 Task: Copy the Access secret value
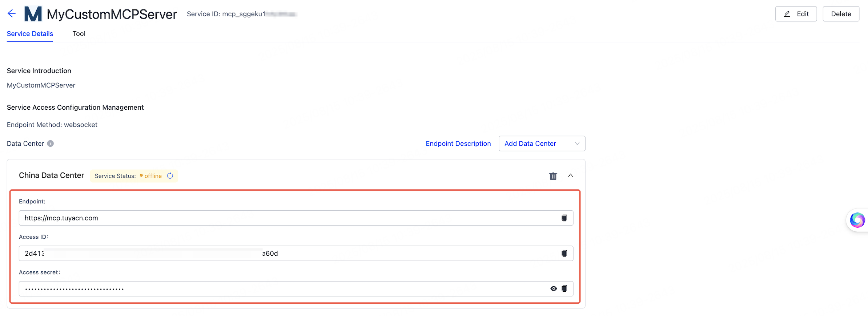[x=564, y=288]
